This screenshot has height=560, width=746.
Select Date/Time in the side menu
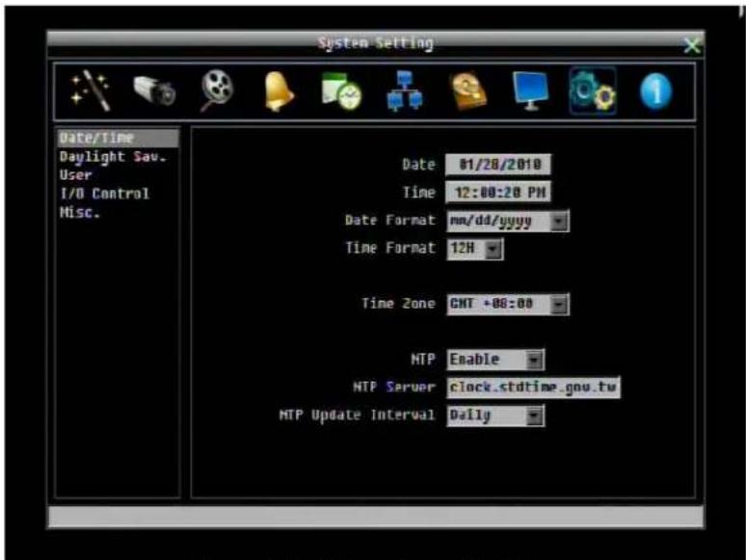click(118, 138)
